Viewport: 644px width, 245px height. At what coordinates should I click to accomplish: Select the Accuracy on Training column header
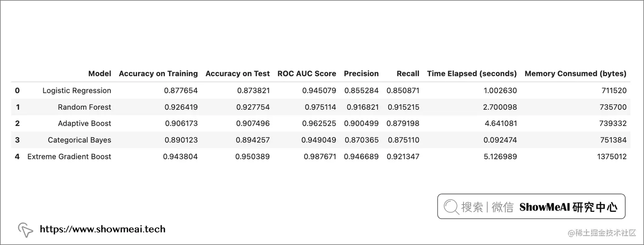pyautogui.click(x=158, y=74)
